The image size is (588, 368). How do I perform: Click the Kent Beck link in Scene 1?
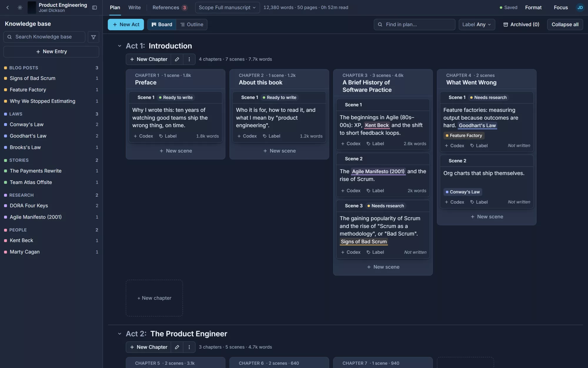point(377,125)
